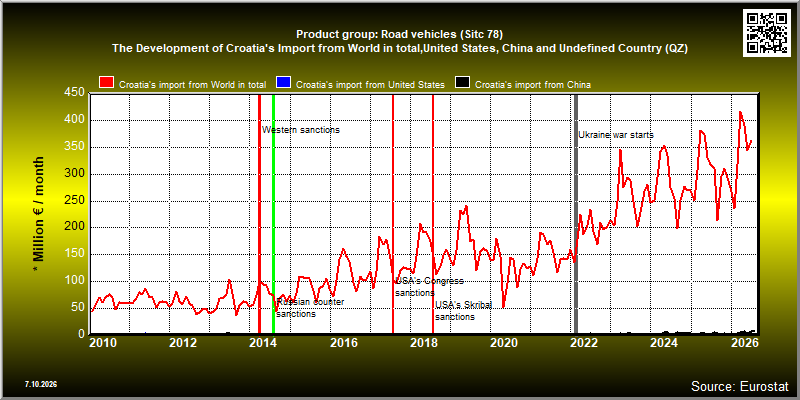Image resolution: width=800 pixels, height=400 pixels.
Task: Click the y-axis value 150
Action: (x=74, y=254)
